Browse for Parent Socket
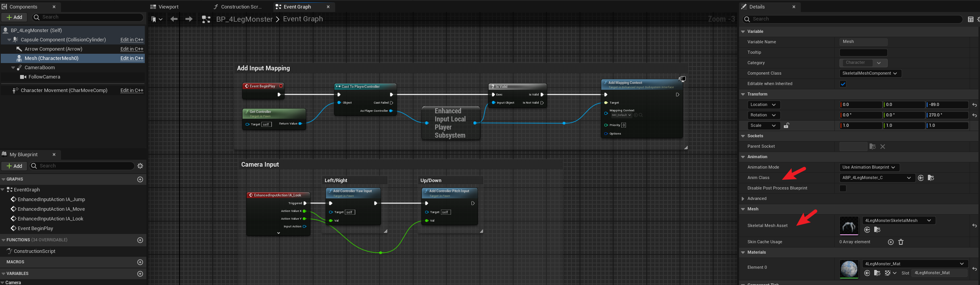 point(872,147)
